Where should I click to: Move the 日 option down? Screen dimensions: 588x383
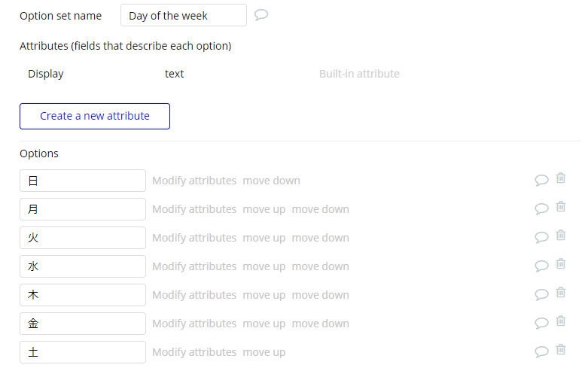(272, 181)
